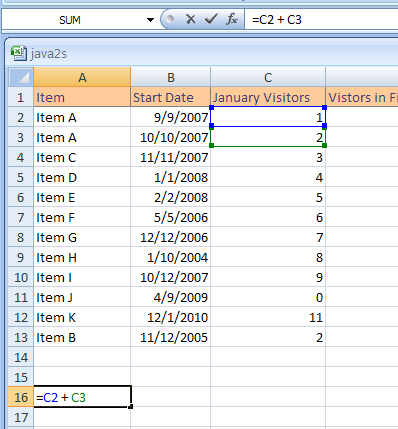Click cell with date 12/12/2006
398x429 pixels.
click(x=171, y=237)
